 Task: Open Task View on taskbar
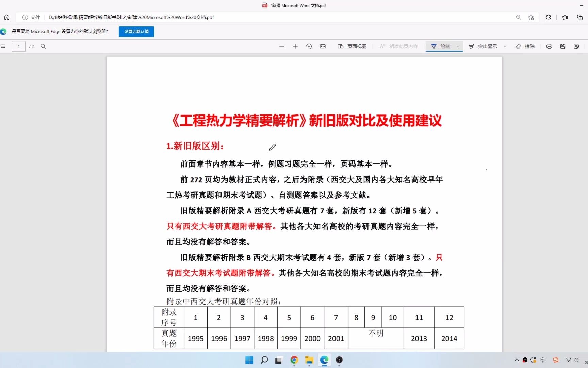[x=279, y=360]
